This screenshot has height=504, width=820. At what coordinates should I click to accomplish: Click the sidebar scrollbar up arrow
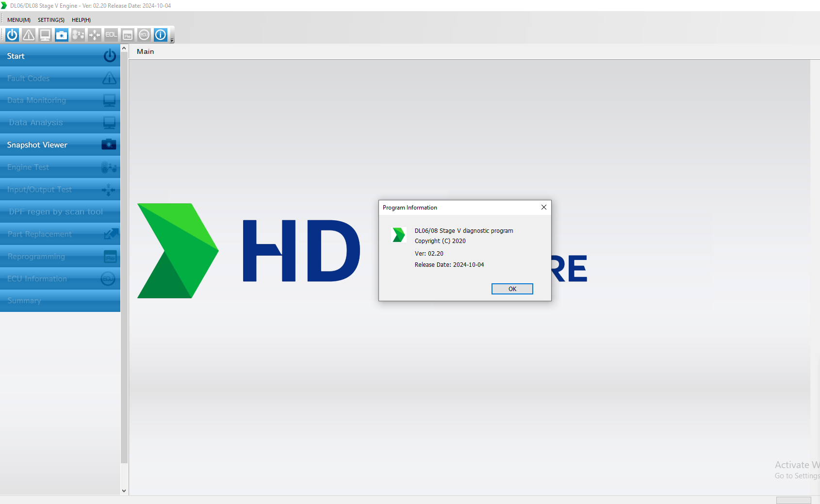click(x=124, y=49)
